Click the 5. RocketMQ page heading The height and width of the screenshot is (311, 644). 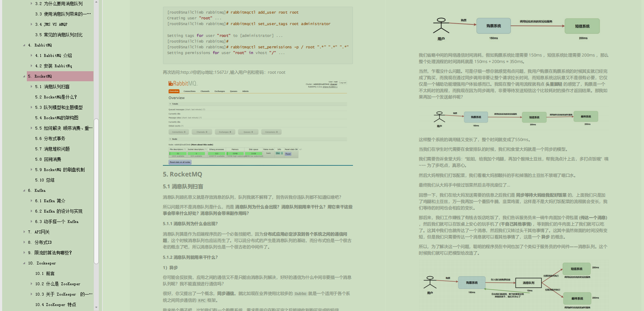click(182, 174)
